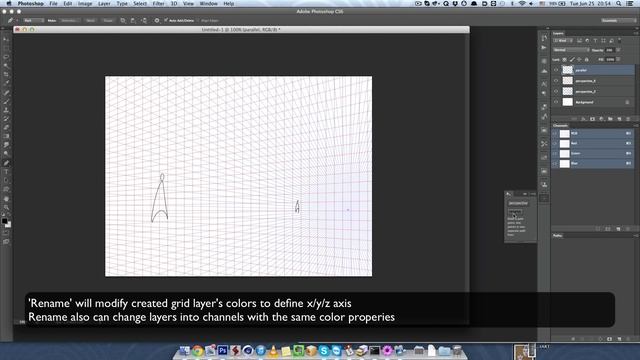This screenshot has width=640, height=360.
Task: Select the Hand tool
Action: pyautogui.click(x=6, y=199)
